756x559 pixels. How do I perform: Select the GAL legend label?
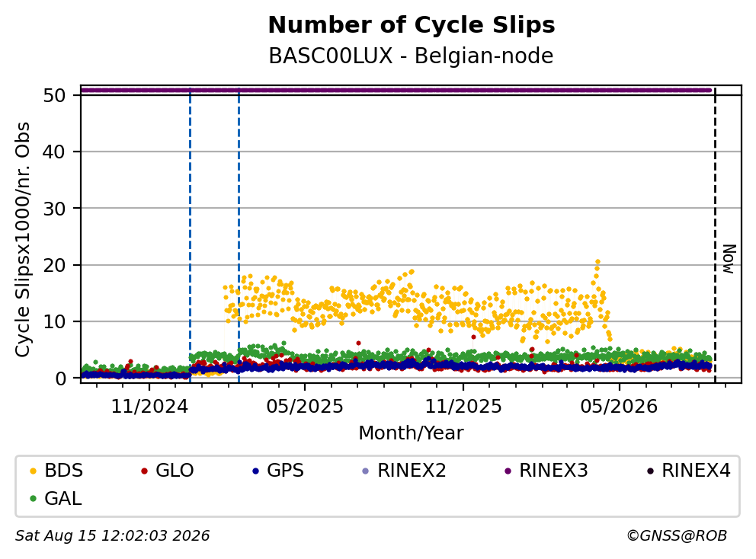pyautogui.click(x=63, y=498)
